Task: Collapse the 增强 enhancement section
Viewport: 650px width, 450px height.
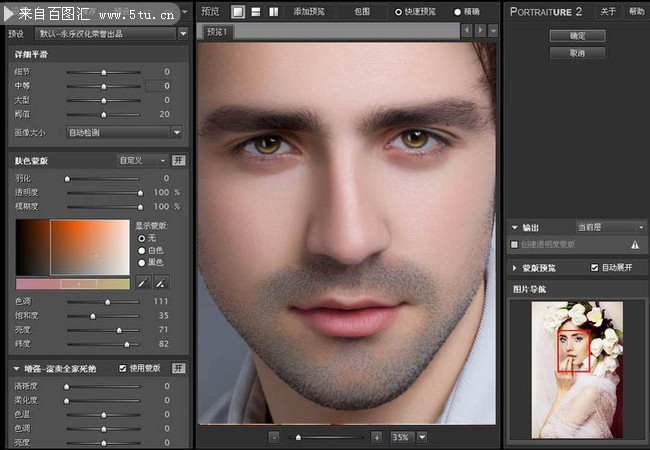Action: pyautogui.click(x=17, y=368)
